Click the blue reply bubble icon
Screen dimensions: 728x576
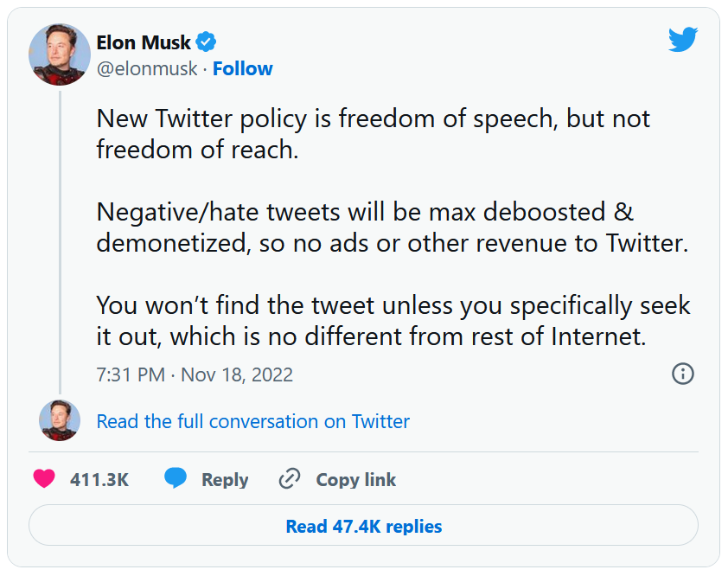[176, 479]
